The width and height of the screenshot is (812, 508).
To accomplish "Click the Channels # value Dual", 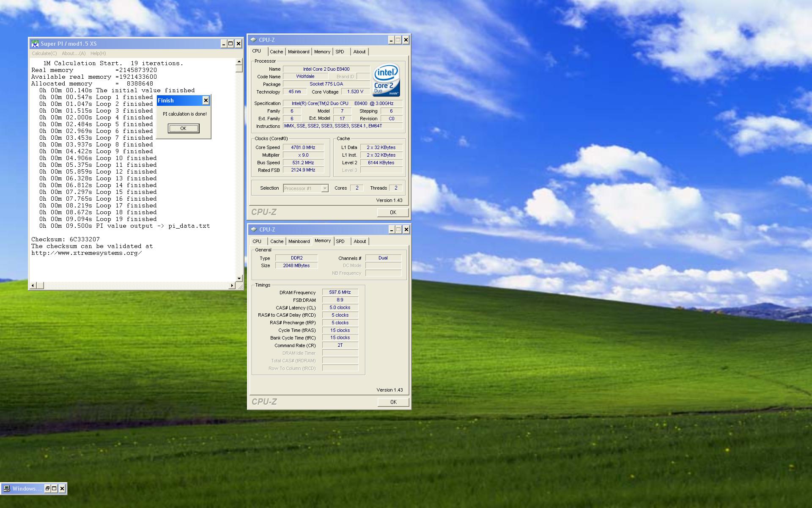I will point(383,258).
